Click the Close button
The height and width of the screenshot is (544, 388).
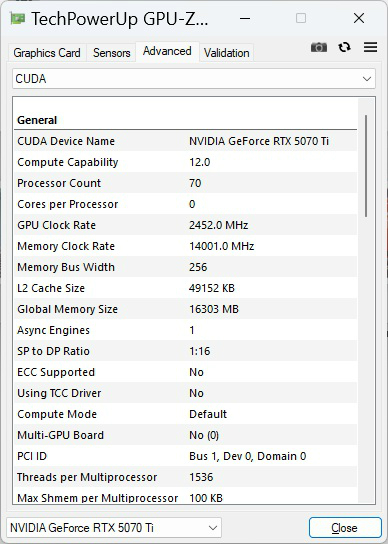345,528
